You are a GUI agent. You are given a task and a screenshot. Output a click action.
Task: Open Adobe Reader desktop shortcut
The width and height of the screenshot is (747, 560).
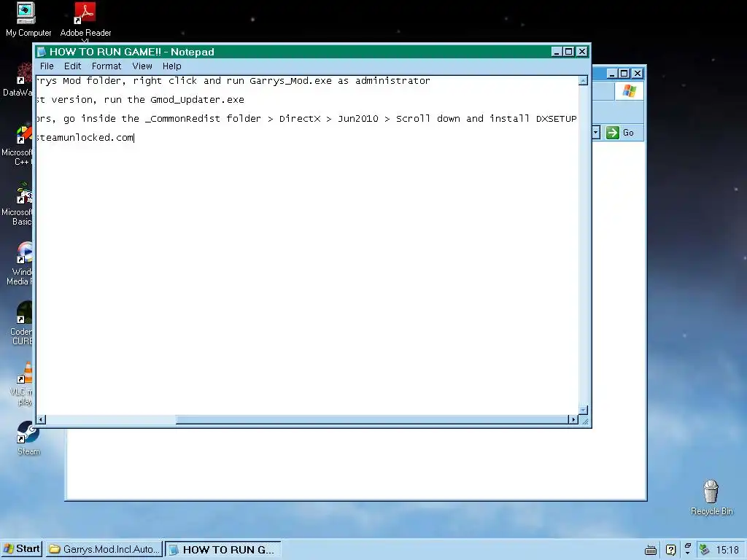pyautogui.click(x=85, y=20)
